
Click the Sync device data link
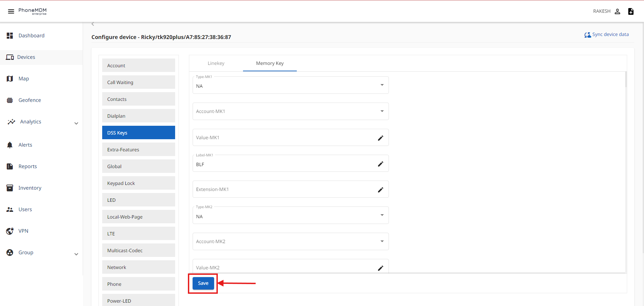[607, 34]
